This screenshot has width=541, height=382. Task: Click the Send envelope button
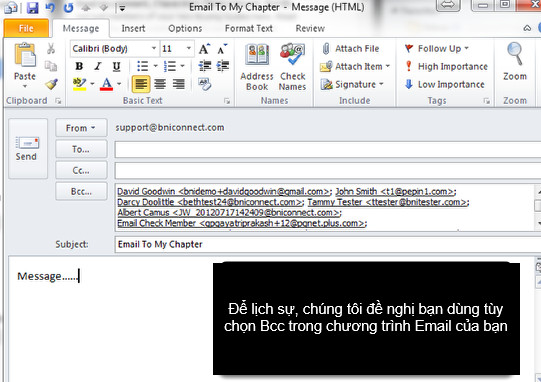pos(28,149)
